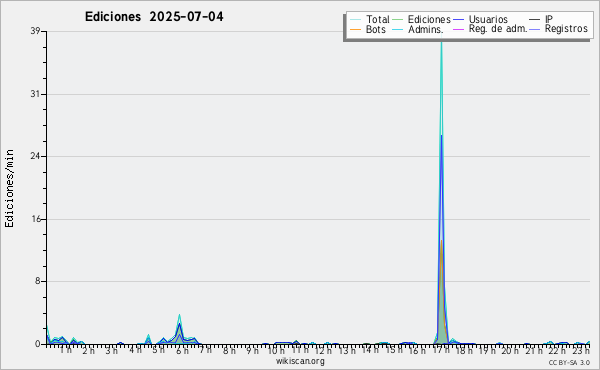Click the Ediciones/min axis label
The height and width of the screenshot is (370, 600).
click(x=9, y=188)
